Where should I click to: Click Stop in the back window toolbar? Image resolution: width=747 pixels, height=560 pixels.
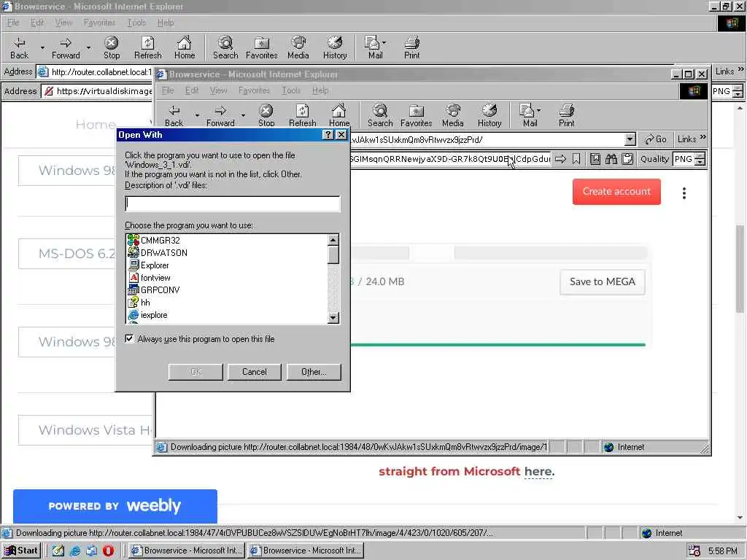[112, 47]
